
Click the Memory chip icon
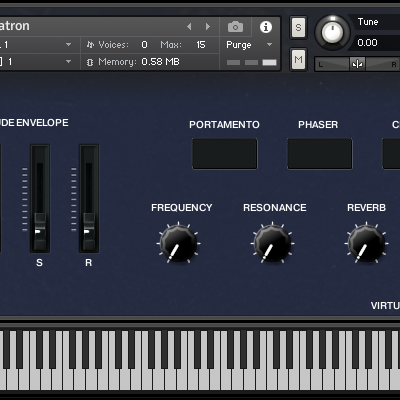[90, 62]
